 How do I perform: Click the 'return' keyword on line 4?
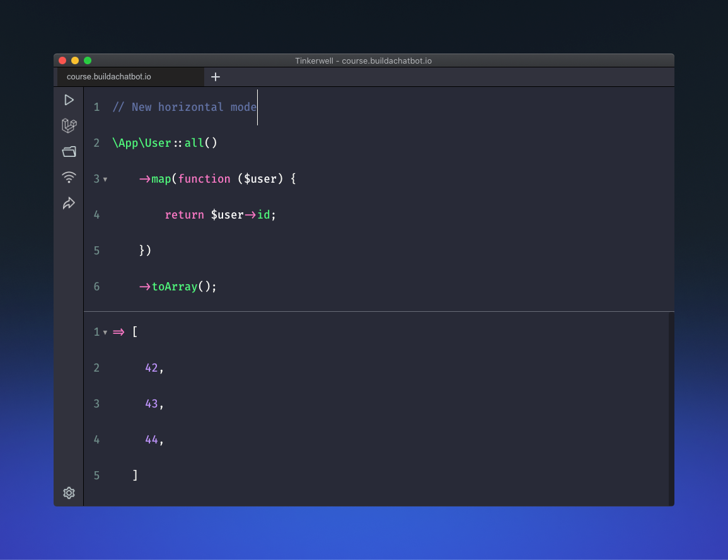click(184, 215)
